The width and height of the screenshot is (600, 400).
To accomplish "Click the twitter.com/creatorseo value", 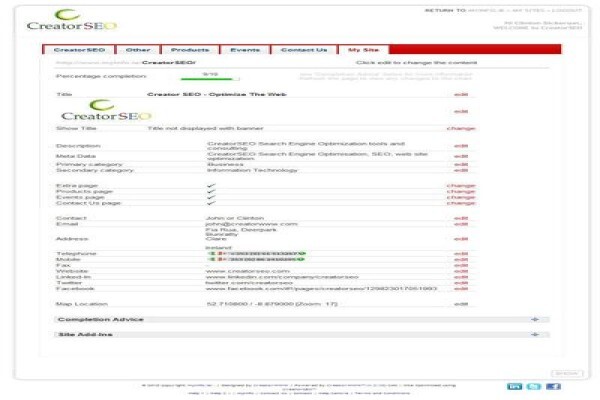I will (x=249, y=282).
